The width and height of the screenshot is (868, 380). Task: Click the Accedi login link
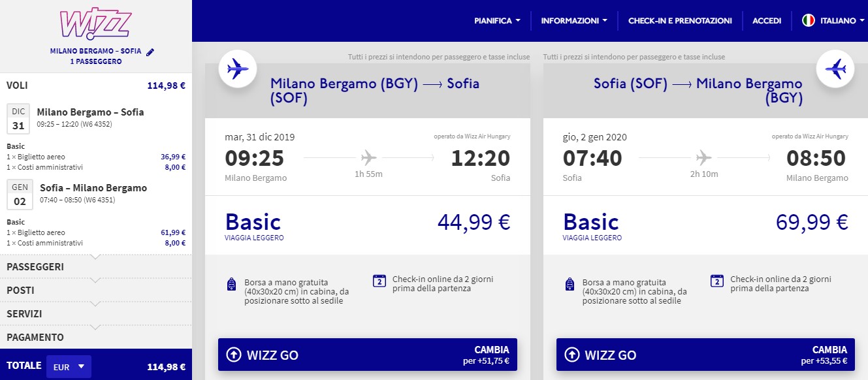[767, 20]
